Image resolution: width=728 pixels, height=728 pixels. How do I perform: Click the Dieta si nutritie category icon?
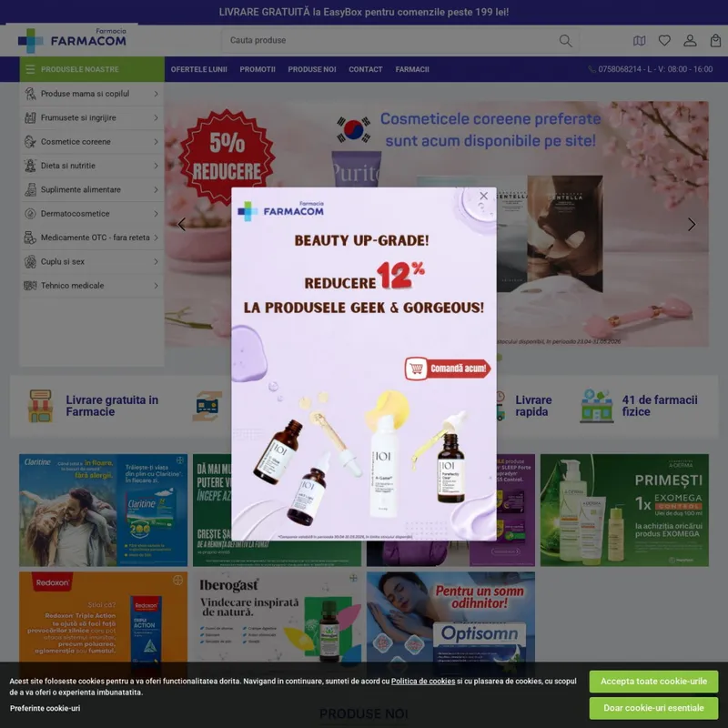point(30,166)
